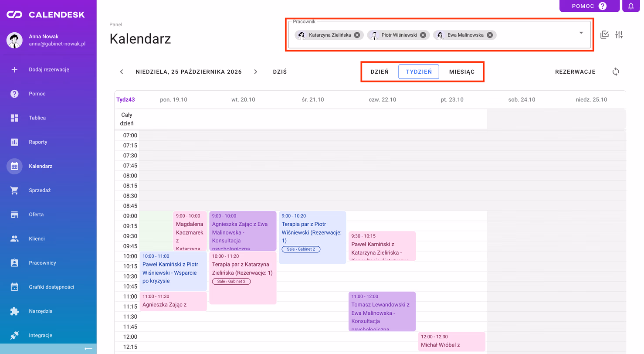The image size is (644, 354).
Task: Go to next week using right chevron
Action: click(x=256, y=72)
